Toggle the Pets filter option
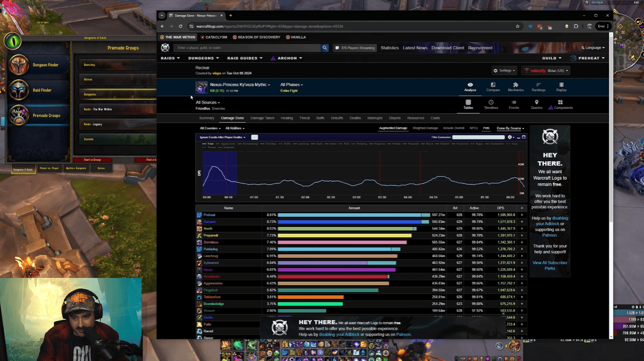The image size is (644, 361). (486, 128)
